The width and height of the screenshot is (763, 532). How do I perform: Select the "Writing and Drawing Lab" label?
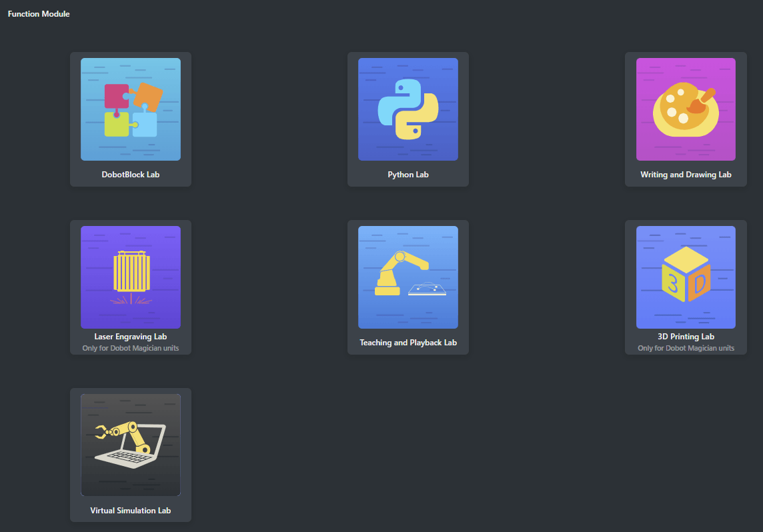[x=686, y=175]
